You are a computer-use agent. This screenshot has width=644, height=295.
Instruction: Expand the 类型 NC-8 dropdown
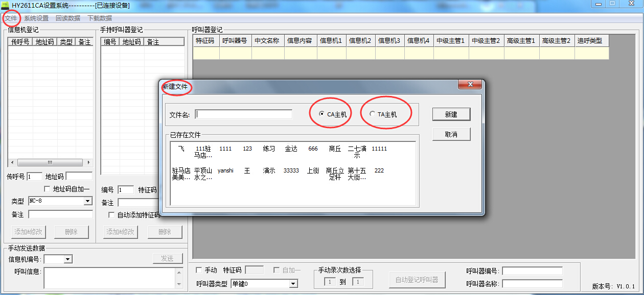tap(87, 202)
